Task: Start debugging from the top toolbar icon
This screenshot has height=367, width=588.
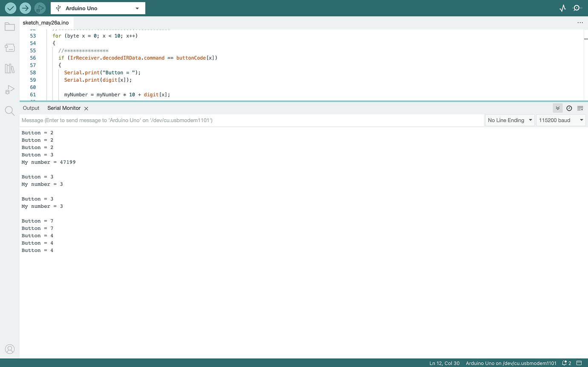Action: point(40,8)
